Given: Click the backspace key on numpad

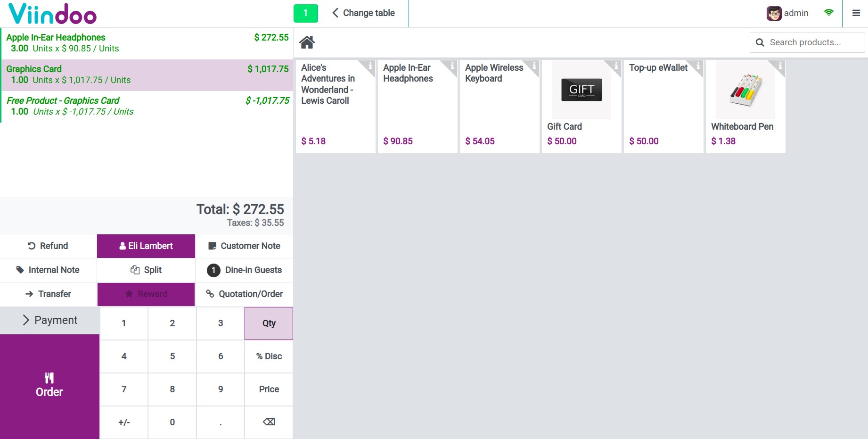Looking at the screenshot, I should [269, 422].
